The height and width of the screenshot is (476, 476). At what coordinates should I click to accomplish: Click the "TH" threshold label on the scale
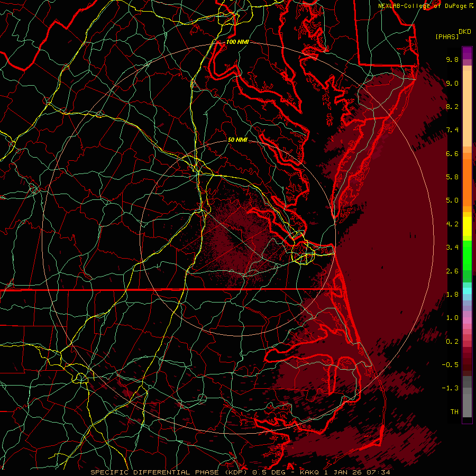click(x=454, y=412)
